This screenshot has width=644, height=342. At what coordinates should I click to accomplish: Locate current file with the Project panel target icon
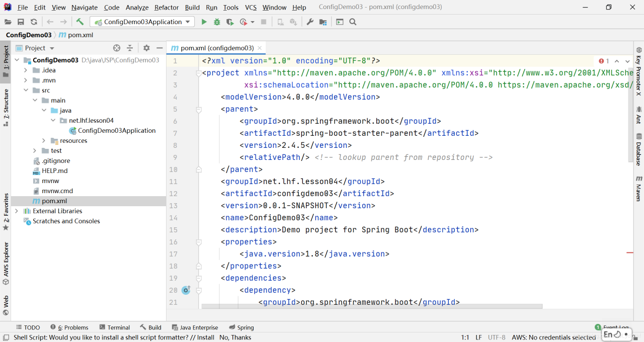tap(117, 48)
